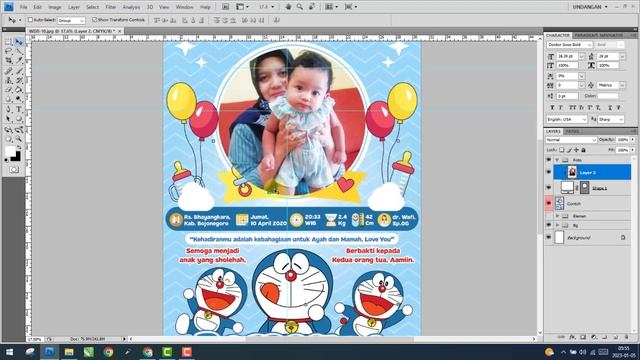Open the Auto-Select Group dropdown
Screen dimensions: 640x360
71,20
